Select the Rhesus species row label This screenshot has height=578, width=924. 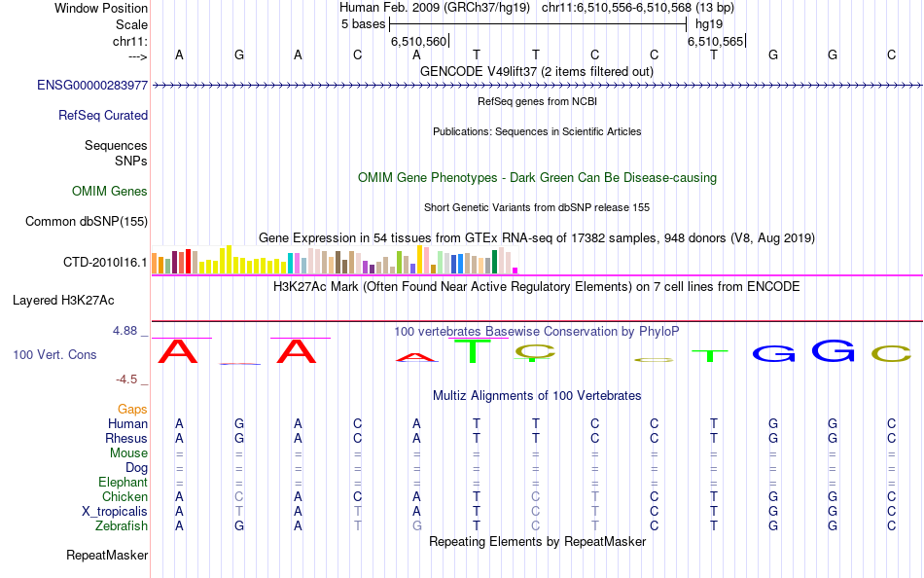[126, 439]
